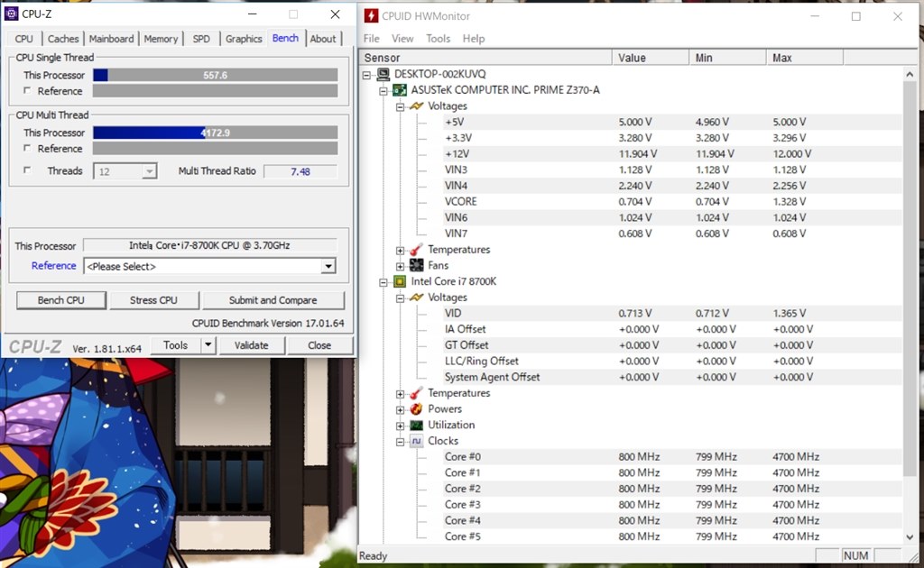This screenshot has height=568, width=924.
Task: Click the Voltages icon under Intel Core i7
Action: tap(416, 298)
